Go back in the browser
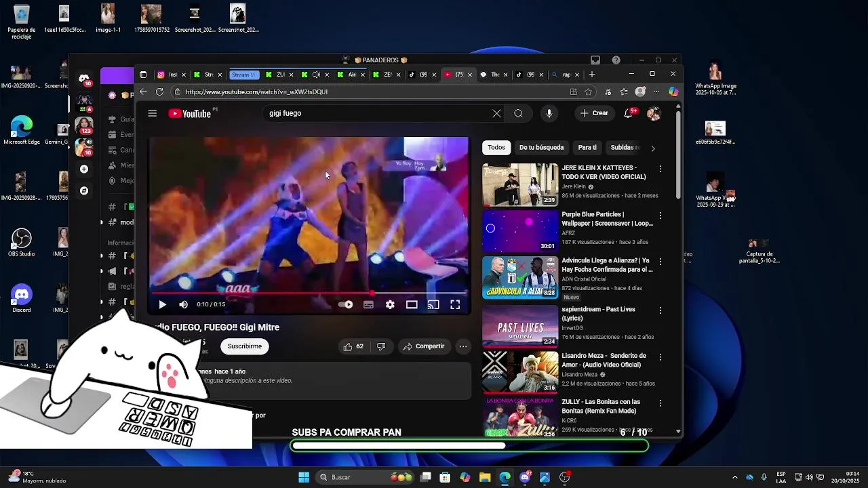 pyautogui.click(x=143, y=91)
